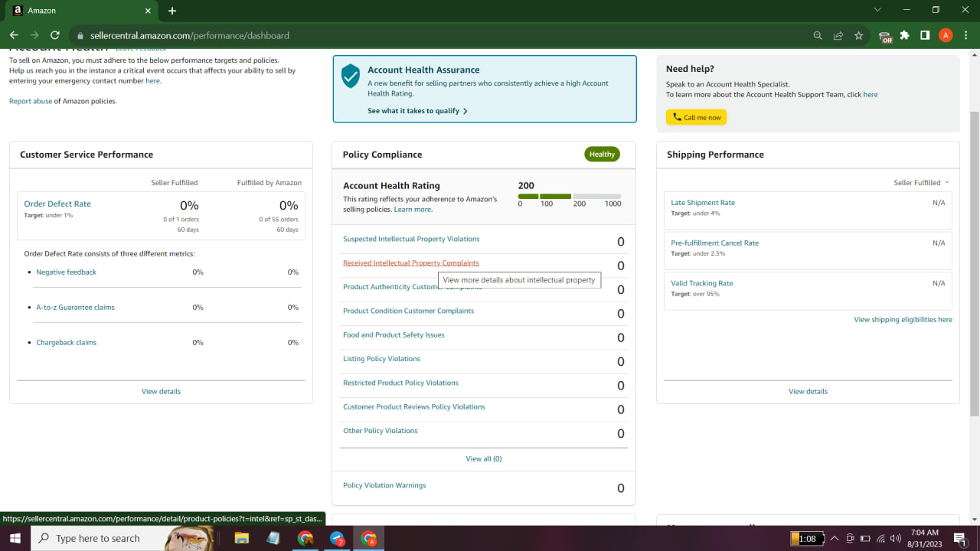Click the first Chrome icon in the taskbar

tap(305, 538)
